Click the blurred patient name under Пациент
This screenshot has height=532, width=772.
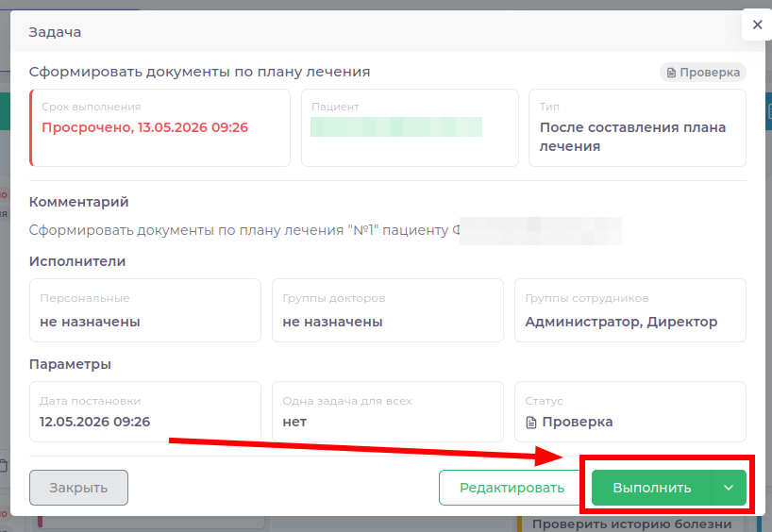[x=396, y=127]
